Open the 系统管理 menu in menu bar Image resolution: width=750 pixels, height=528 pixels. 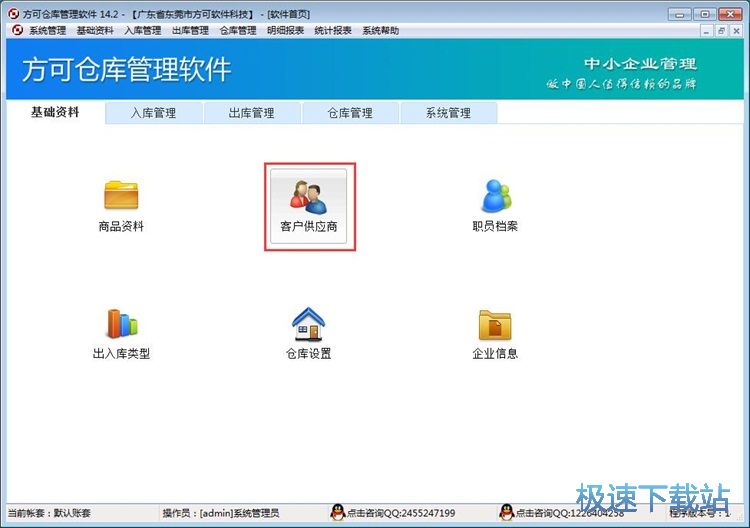coord(47,31)
